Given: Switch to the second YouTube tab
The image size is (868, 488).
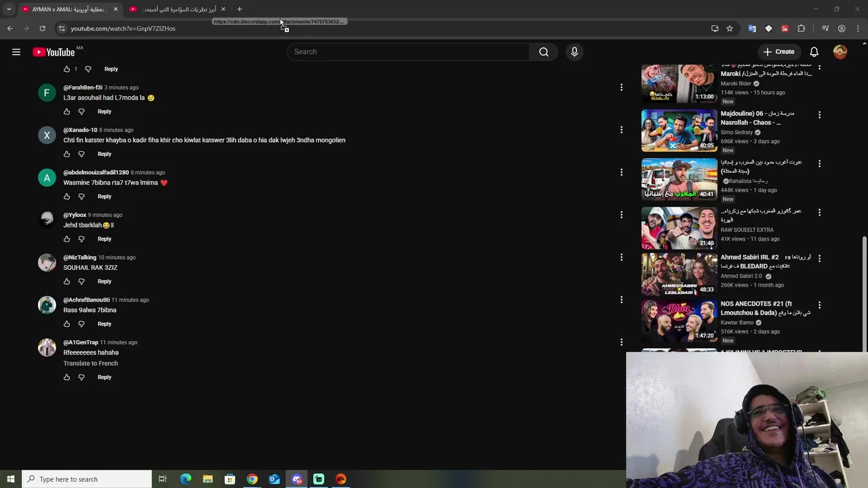Looking at the screenshot, I should coord(176,9).
